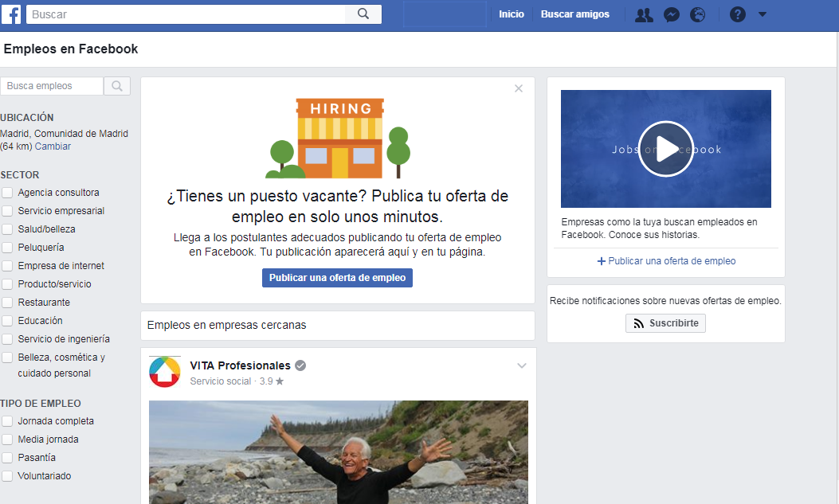
Task: Check the Empresa de internet sector
Action: [7, 266]
